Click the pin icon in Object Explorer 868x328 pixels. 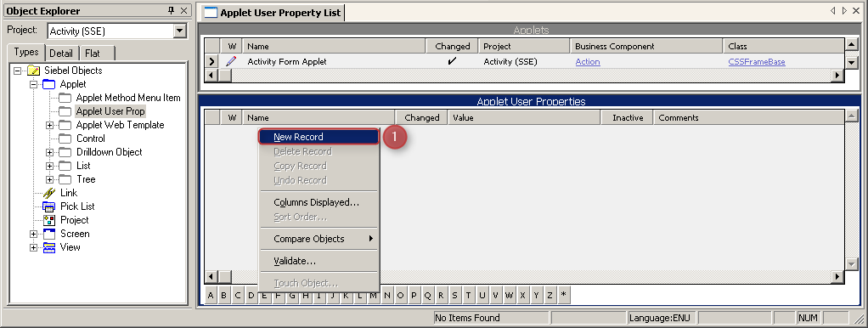tap(171, 10)
